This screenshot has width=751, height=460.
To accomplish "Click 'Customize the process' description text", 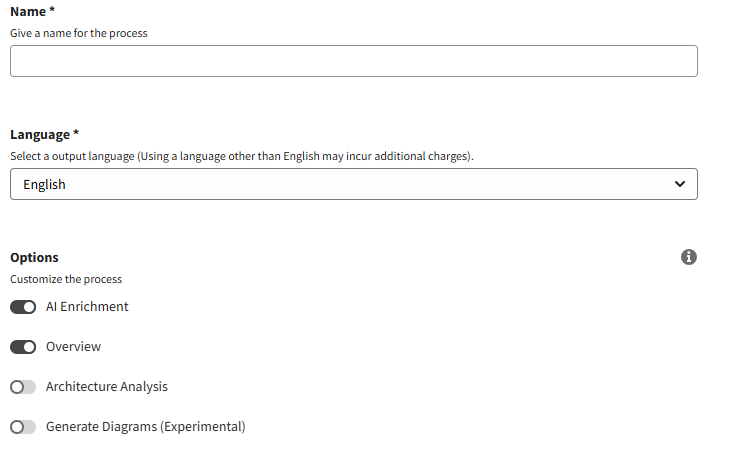I will point(66,279).
